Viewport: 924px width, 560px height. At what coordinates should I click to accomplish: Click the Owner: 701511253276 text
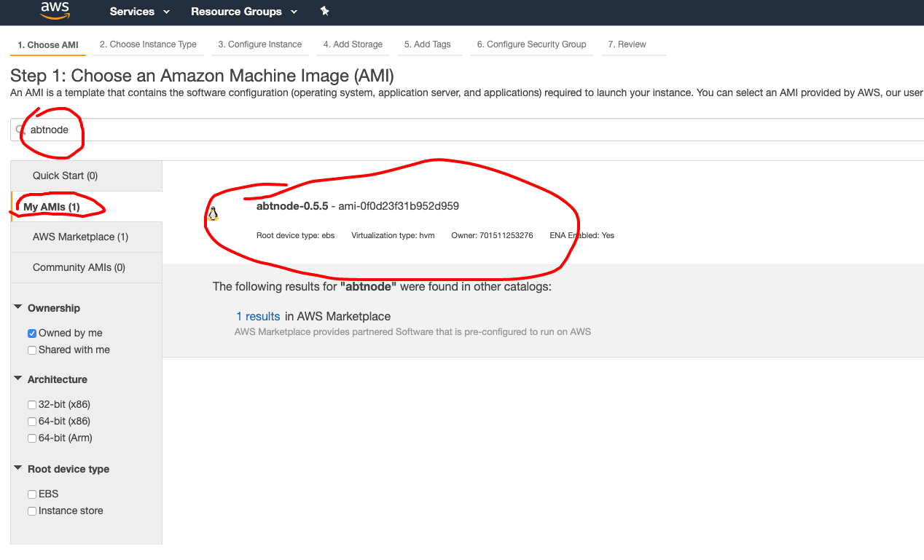click(493, 235)
